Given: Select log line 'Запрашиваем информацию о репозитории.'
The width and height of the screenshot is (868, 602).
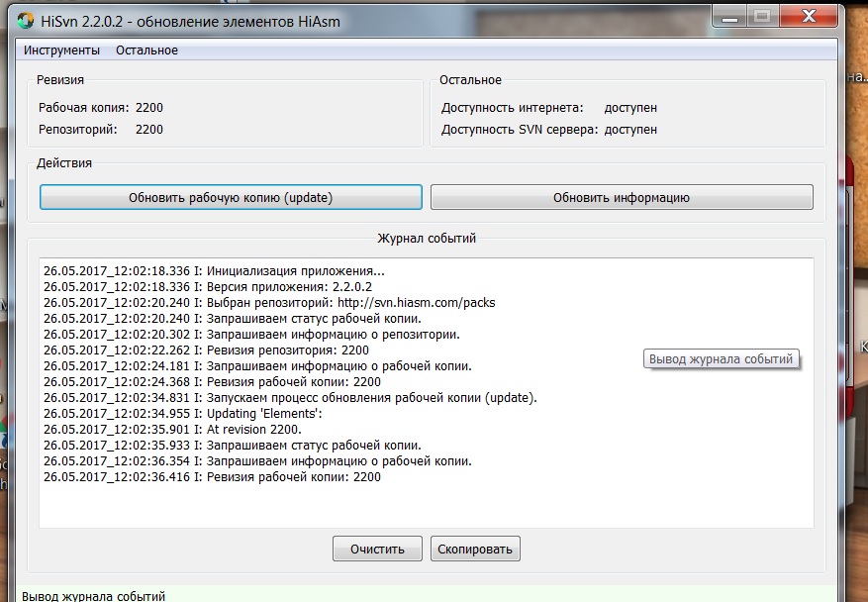Looking at the screenshot, I should pyautogui.click(x=251, y=335).
